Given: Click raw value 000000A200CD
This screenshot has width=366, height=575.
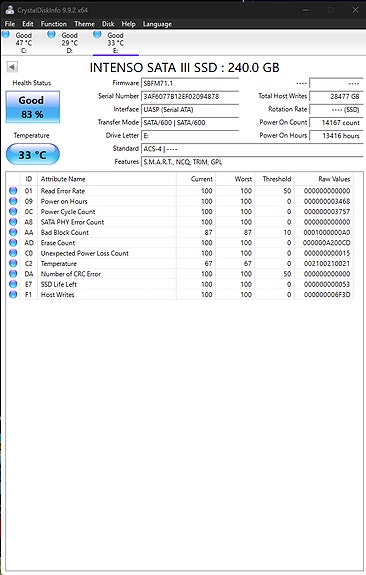Looking at the screenshot, I should [326, 242].
